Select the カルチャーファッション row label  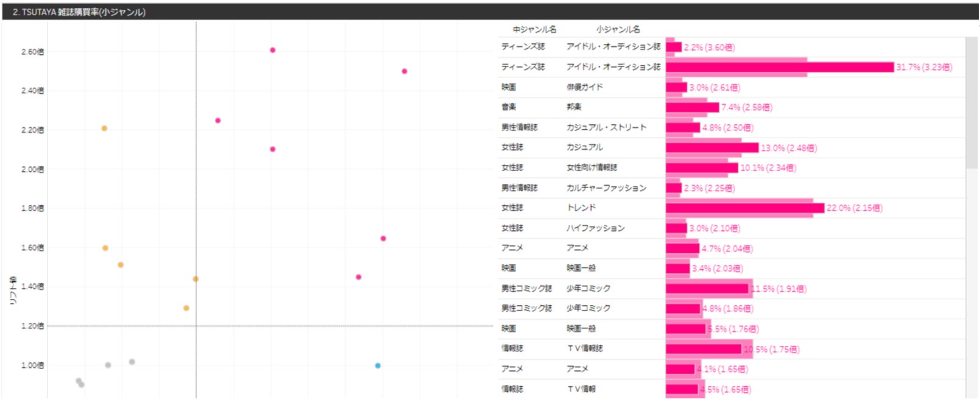pyautogui.click(x=606, y=188)
